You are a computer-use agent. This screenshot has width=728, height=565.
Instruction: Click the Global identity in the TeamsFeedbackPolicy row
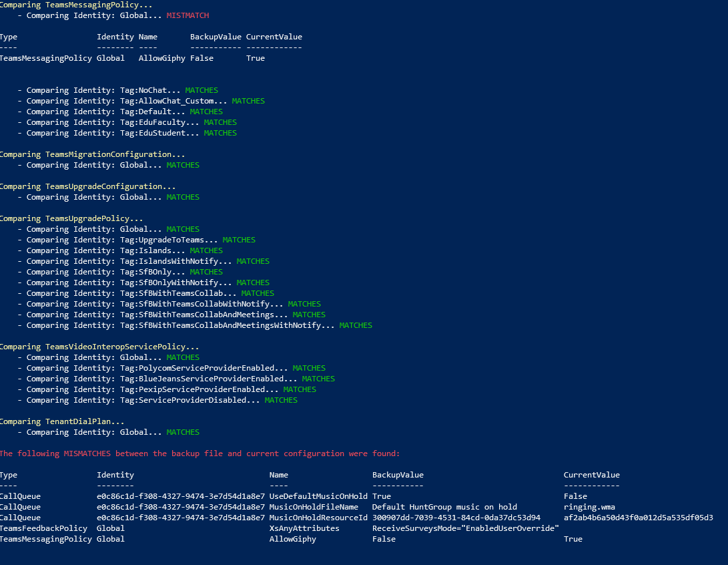(x=111, y=528)
